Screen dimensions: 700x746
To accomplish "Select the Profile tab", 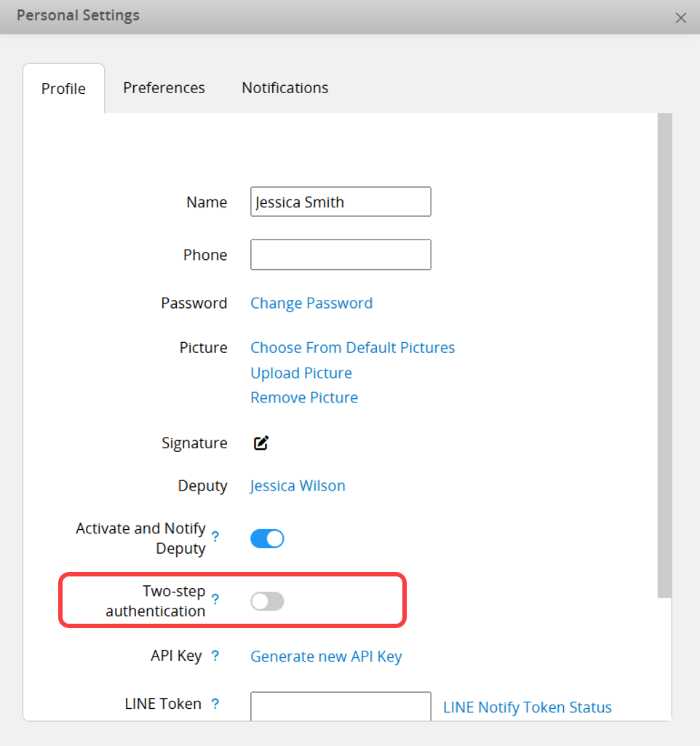I will pyautogui.click(x=63, y=89).
